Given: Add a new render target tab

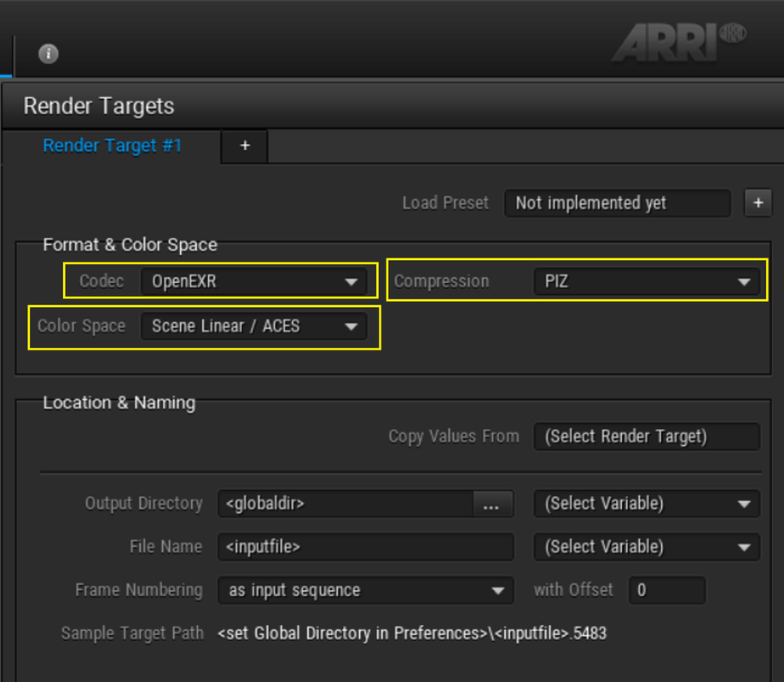Looking at the screenshot, I should coord(245,146).
